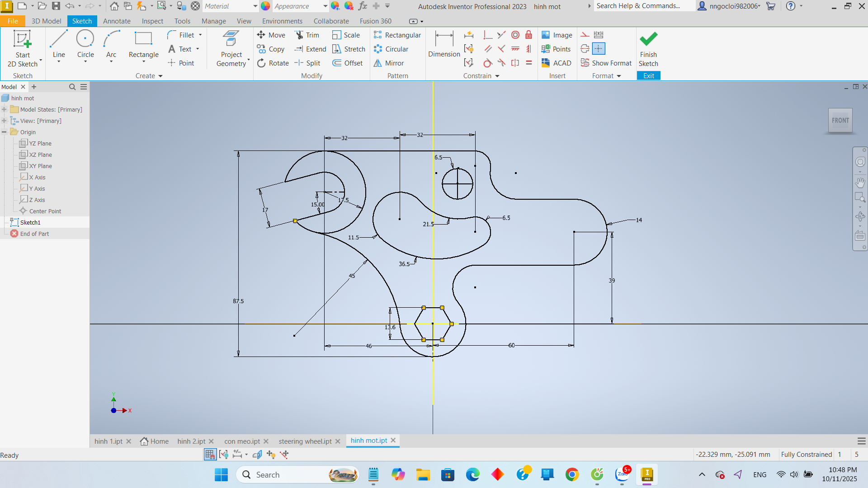Select the Trim tool
This screenshot has width=868, height=488.
click(x=307, y=35)
